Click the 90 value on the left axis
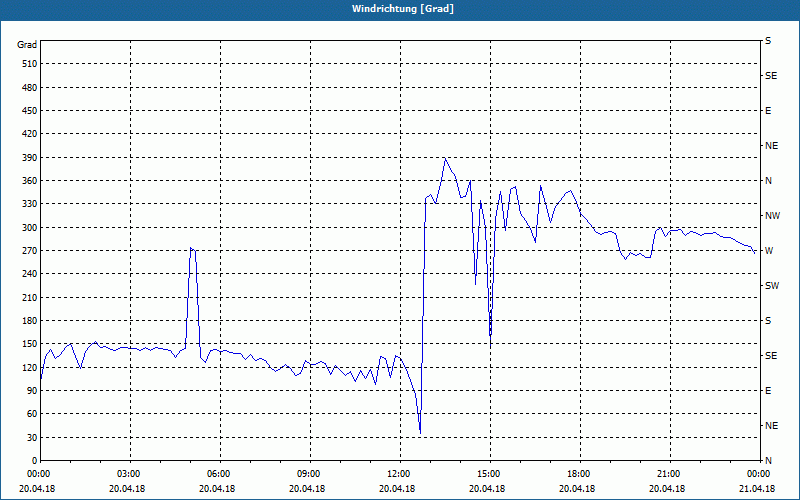The image size is (800, 500). click(32, 391)
